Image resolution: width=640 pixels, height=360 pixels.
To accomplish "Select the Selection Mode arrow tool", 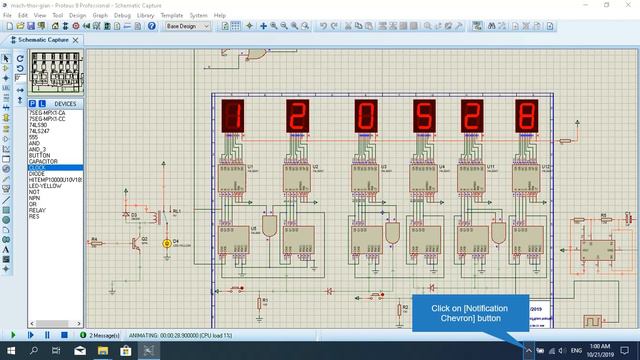I will (x=6, y=59).
